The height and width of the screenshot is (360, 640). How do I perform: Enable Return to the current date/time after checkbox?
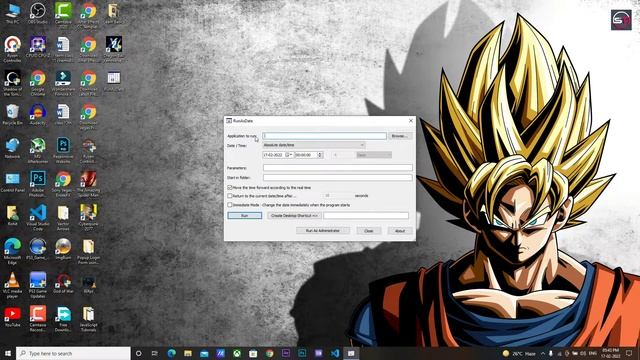tap(230, 196)
